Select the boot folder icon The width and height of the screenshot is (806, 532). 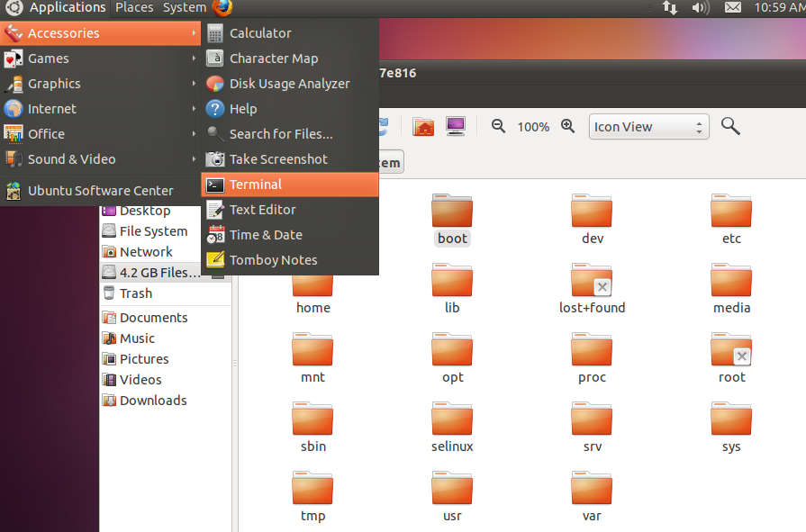(x=452, y=211)
